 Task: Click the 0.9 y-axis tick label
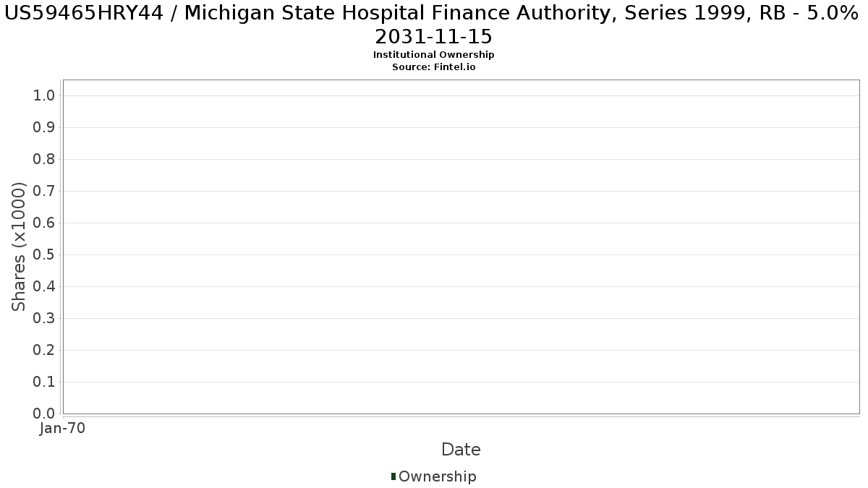[x=44, y=128]
